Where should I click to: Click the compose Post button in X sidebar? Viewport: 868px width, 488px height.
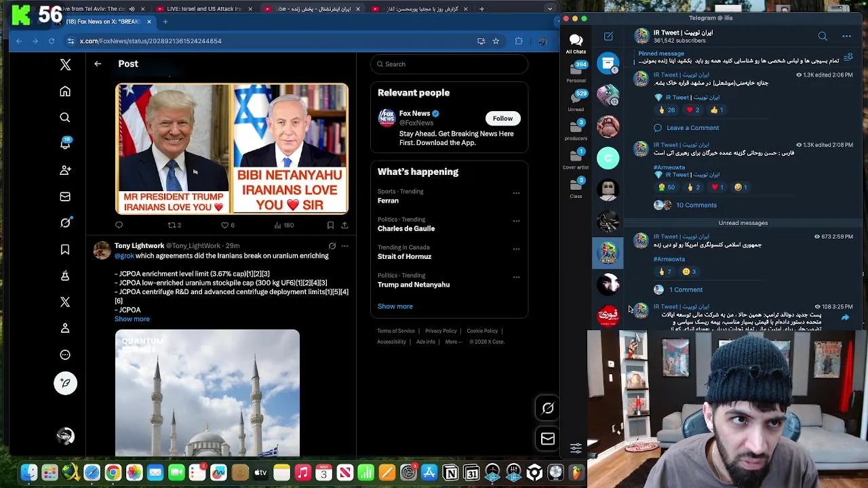point(65,383)
